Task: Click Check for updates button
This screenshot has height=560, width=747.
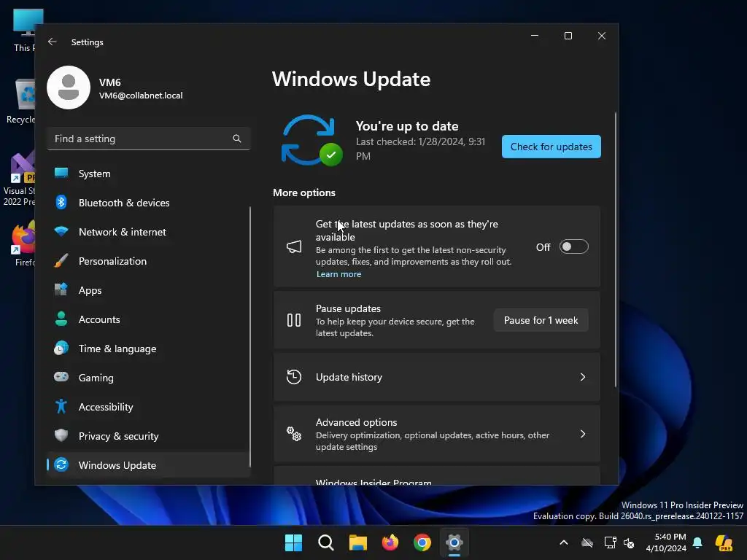Action: point(551,147)
